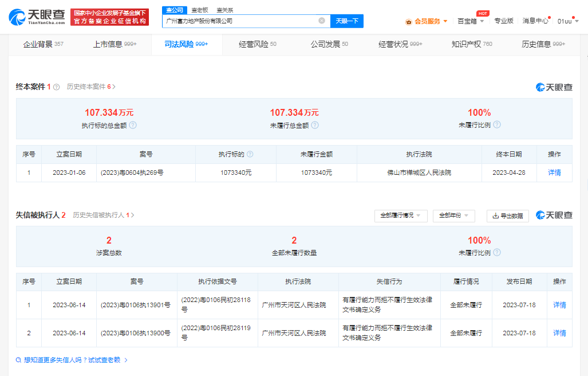The width and height of the screenshot is (588, 376).
Task: Click help icon beside 执行标的总金额
Action: pyautogui.click(x=133, y=125)
